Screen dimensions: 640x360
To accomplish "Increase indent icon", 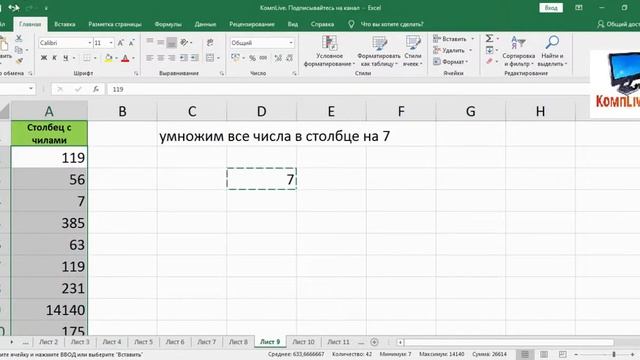I will (195, 58).
